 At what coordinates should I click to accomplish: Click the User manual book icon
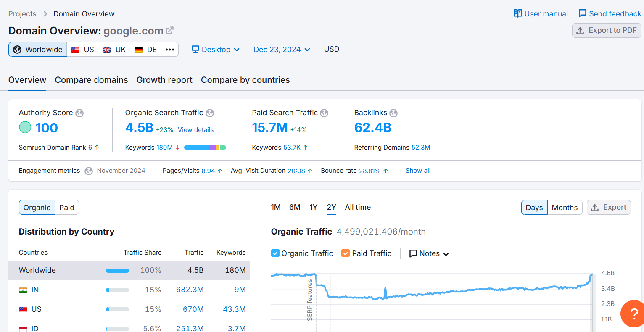pos(517,13)
